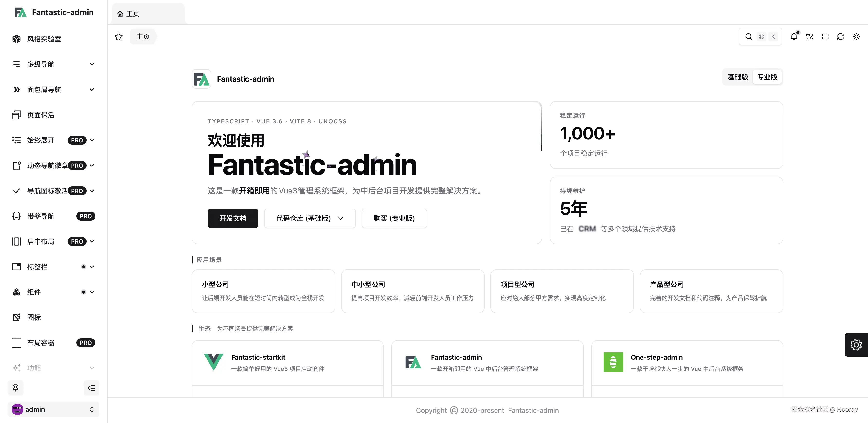This screenshot has height=423, width=868.
Task: Open 风格实验室 in the sidebar
Action: click(44, 39)
